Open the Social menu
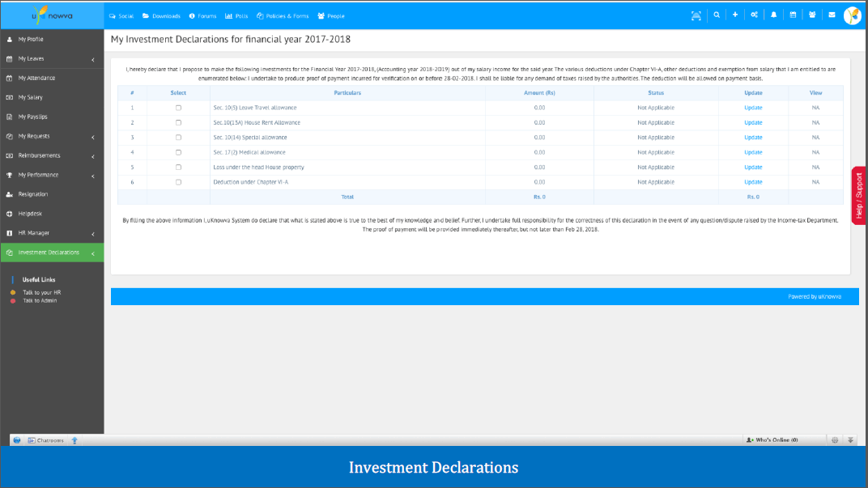 point(121,16)
